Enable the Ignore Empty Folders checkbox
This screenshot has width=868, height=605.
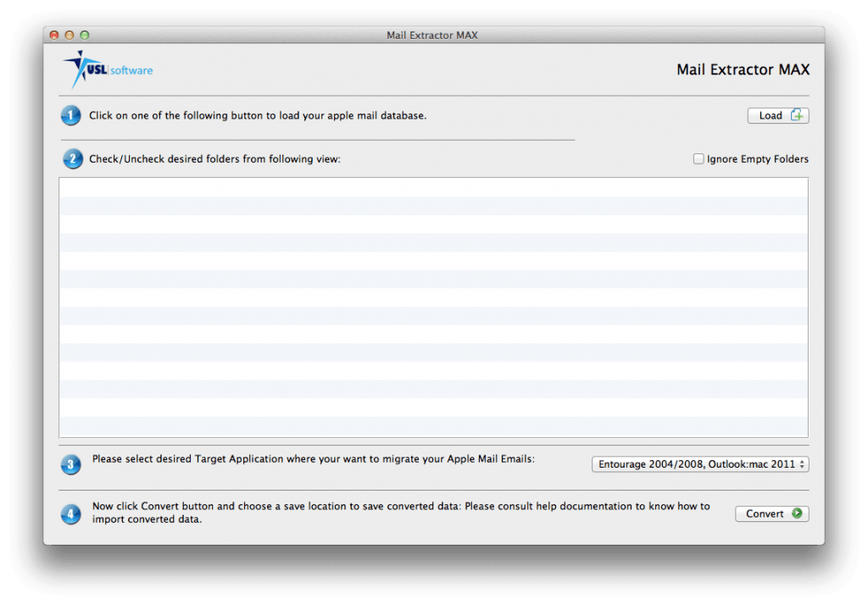click(698, 158)
